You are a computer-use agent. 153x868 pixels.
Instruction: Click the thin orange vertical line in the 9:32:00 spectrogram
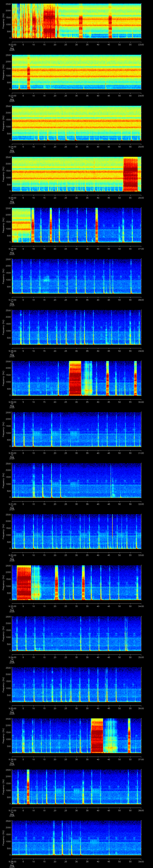coord(112,531)
